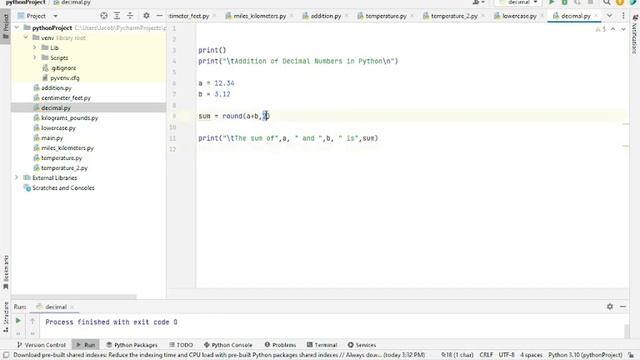Image resolution: width=640 pixels, height=360 pixels.
Task: Open kilograms_pounds.py file
Action: (66, 118)
